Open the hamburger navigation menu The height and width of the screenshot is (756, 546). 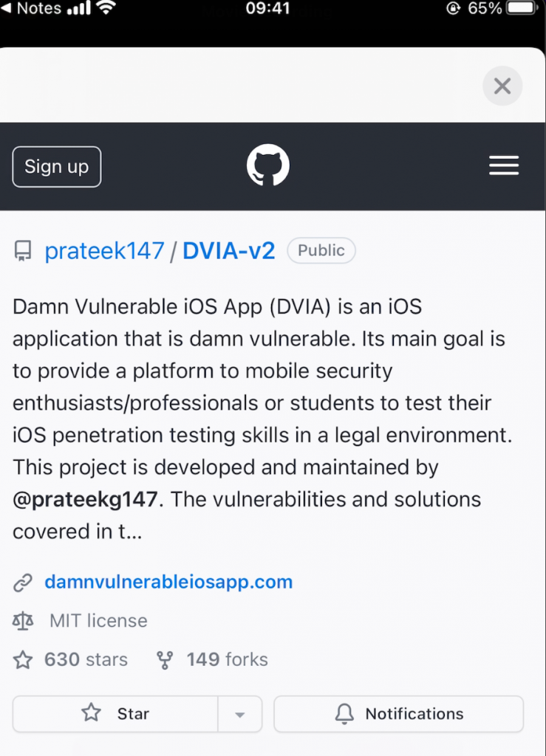pyautogui.click(x=504, y=166)
